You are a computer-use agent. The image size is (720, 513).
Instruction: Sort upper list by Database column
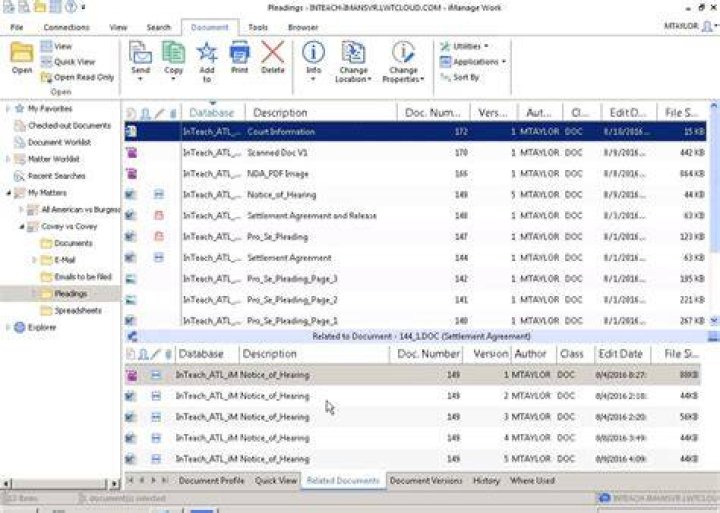pos(214,113)
